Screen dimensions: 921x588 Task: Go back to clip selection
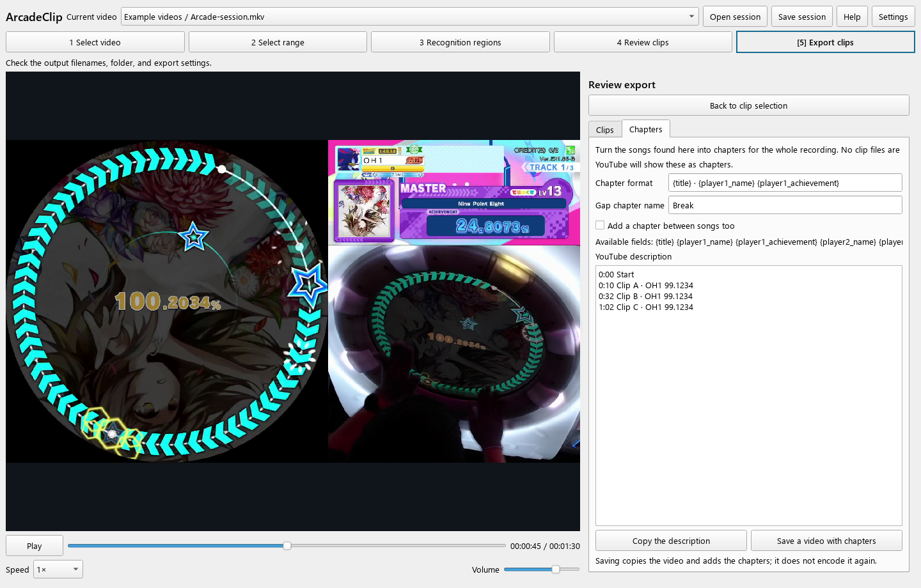[x=748, y=105]
